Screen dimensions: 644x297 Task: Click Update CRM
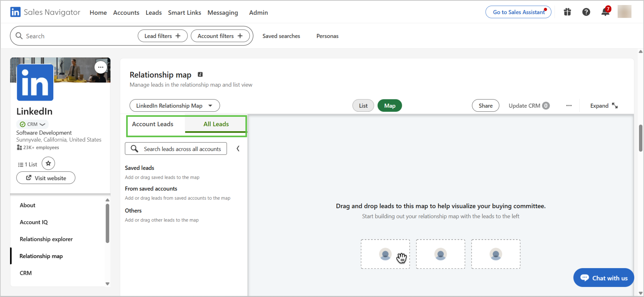pos(529,106)
